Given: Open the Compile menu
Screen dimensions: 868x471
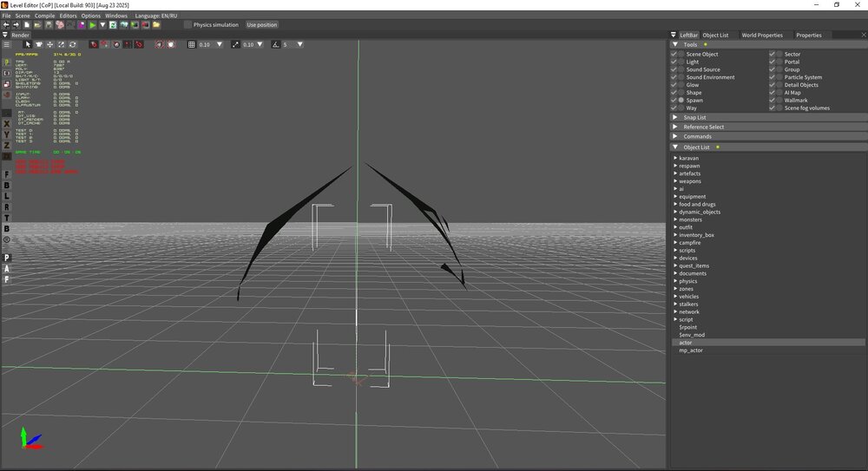Looking at the screenshot, I should pyautogui.click(x=44, y=16).
